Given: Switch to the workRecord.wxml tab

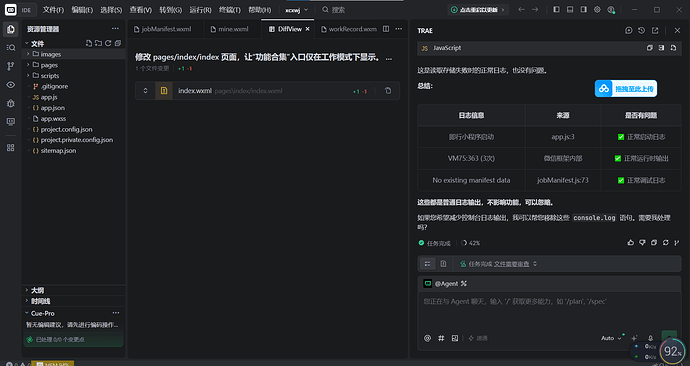Looking at the screenshot, I should click(x=349, y=29).
